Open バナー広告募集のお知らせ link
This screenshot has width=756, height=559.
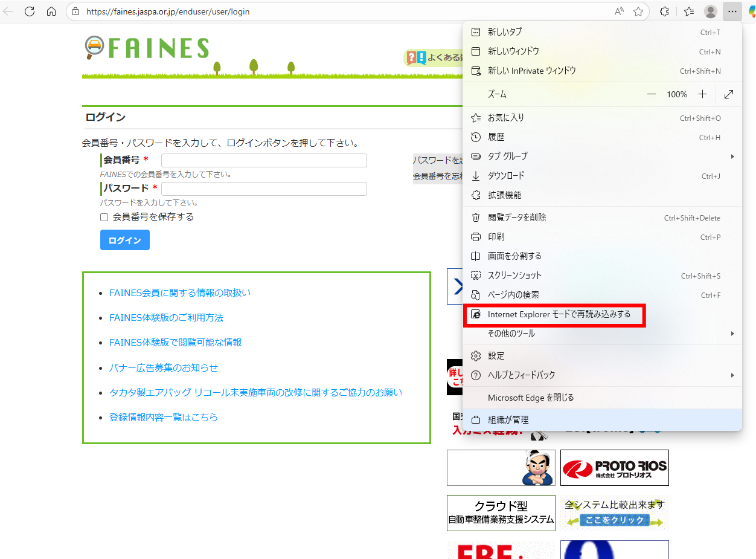[164, 368]
